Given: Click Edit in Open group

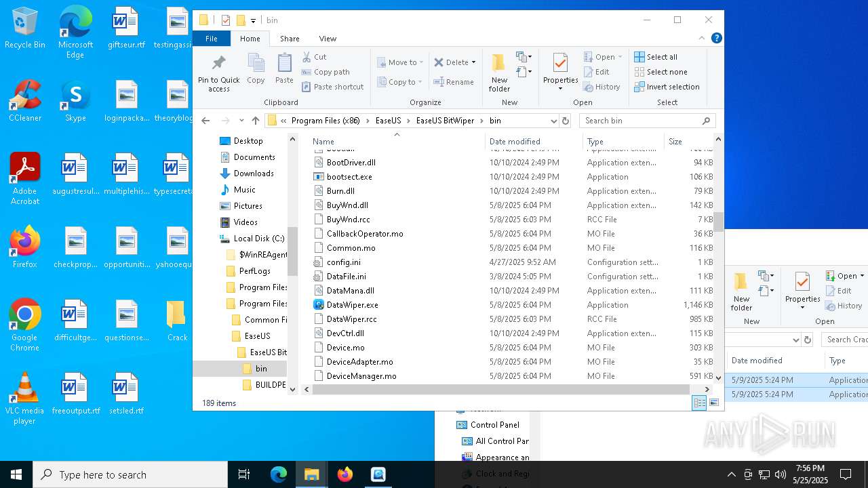Looking at the screenshot, I should click(x=595, y=72).
